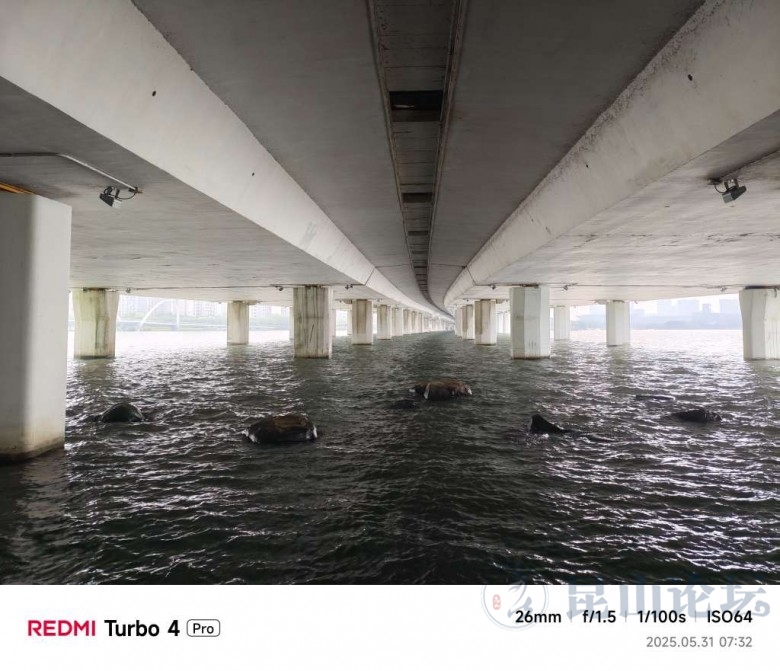Click the REDMI logo text in the watermark
This screenshot has height=671, width=780.
click(61, 628)
